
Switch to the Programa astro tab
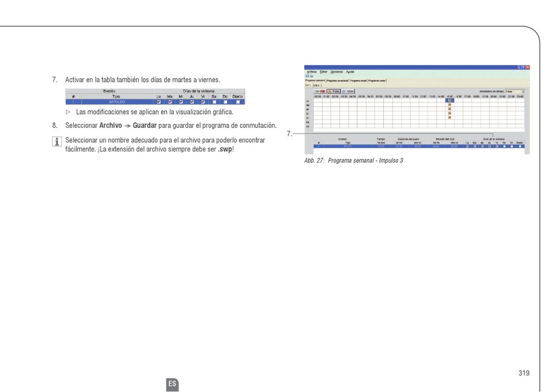point(377,81)
